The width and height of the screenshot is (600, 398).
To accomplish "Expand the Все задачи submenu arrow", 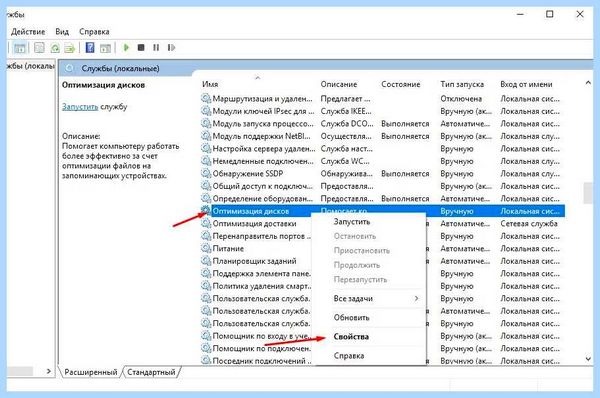I will (x=416, y=298).
